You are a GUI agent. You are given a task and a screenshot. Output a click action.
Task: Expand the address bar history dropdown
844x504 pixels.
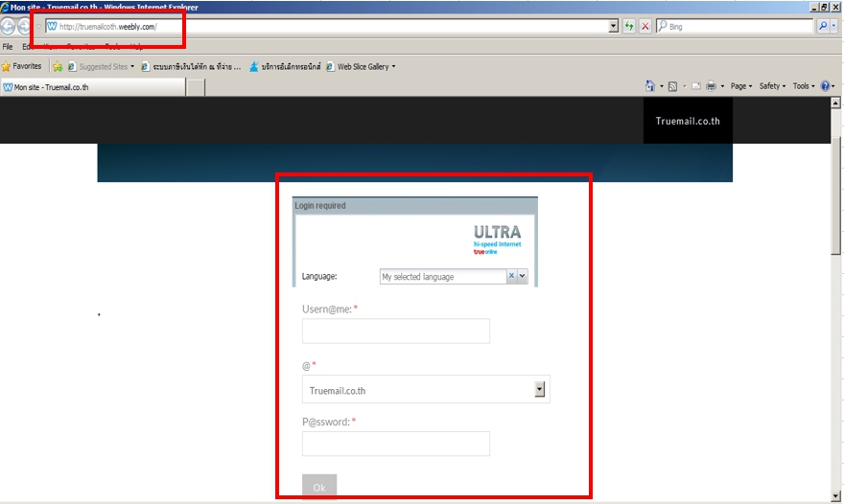tap(613, 26)
